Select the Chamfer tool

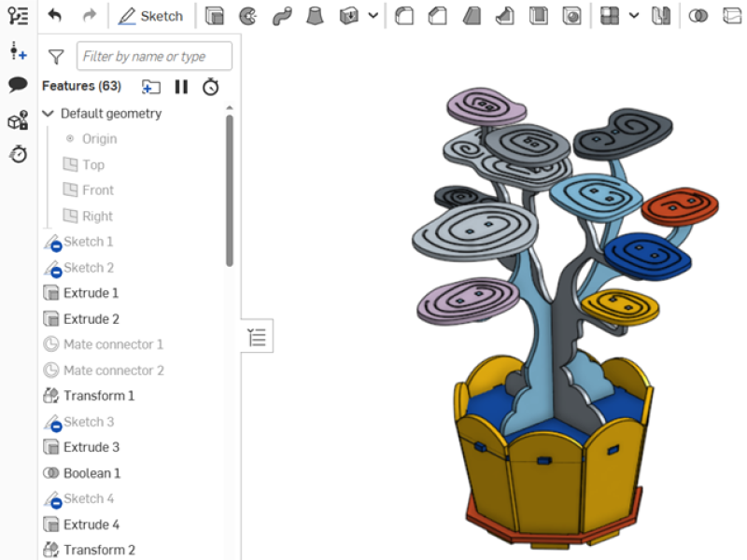click(x=437, y=16)
